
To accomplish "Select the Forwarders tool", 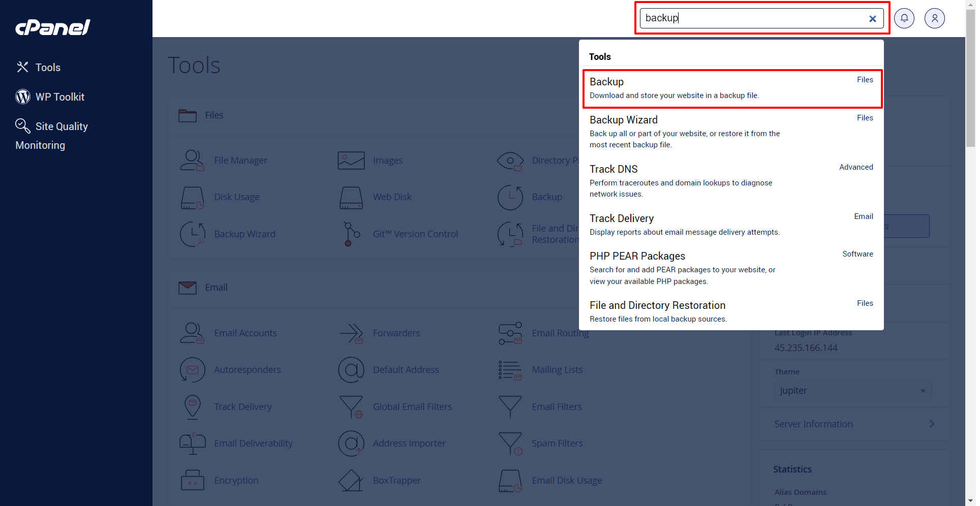I will [396, 333].
